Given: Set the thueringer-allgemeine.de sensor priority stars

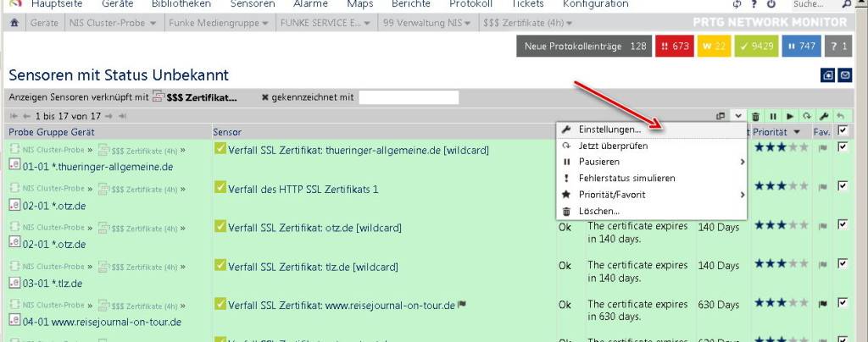Looking at the screenshot, I should pos(781,147).
